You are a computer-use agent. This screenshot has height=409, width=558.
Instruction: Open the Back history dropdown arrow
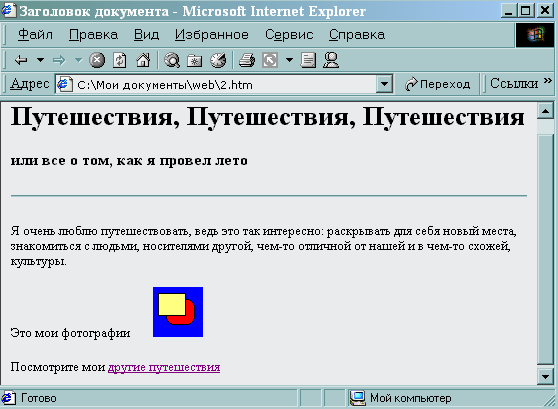pos(41,60)
